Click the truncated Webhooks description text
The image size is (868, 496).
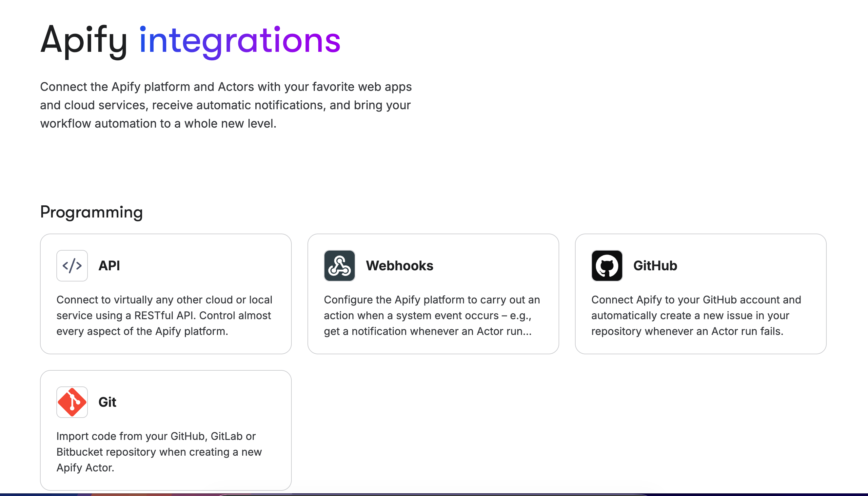(x=431, y=315)
